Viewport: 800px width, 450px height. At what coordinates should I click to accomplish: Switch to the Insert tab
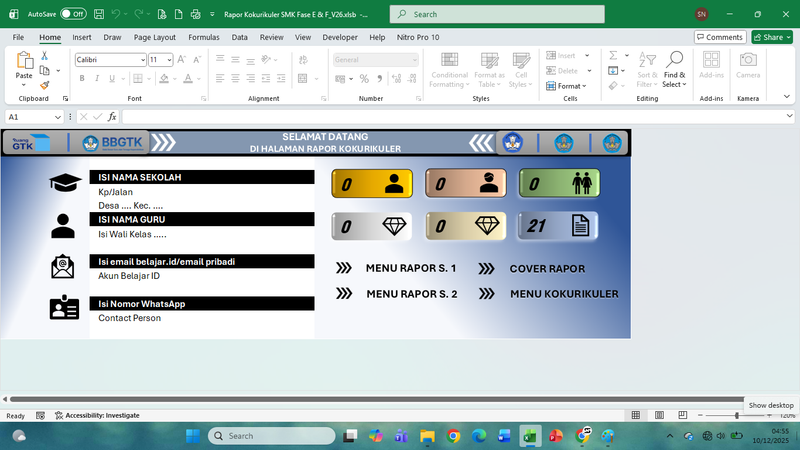click(82, 37)
